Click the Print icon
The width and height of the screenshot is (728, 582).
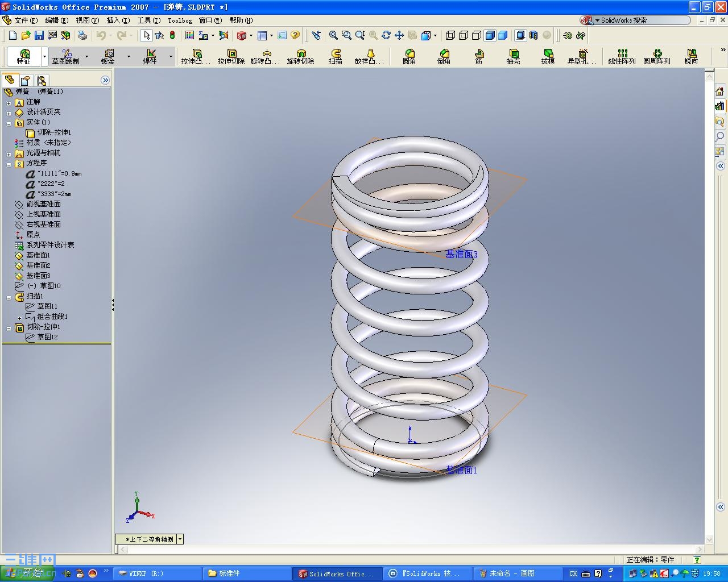[82, 35]
